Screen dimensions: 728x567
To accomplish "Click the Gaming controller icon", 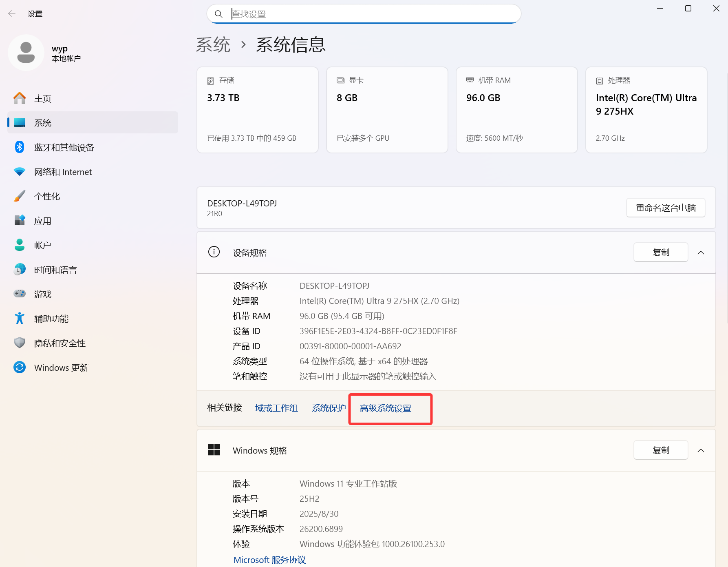I will point(20,294).
